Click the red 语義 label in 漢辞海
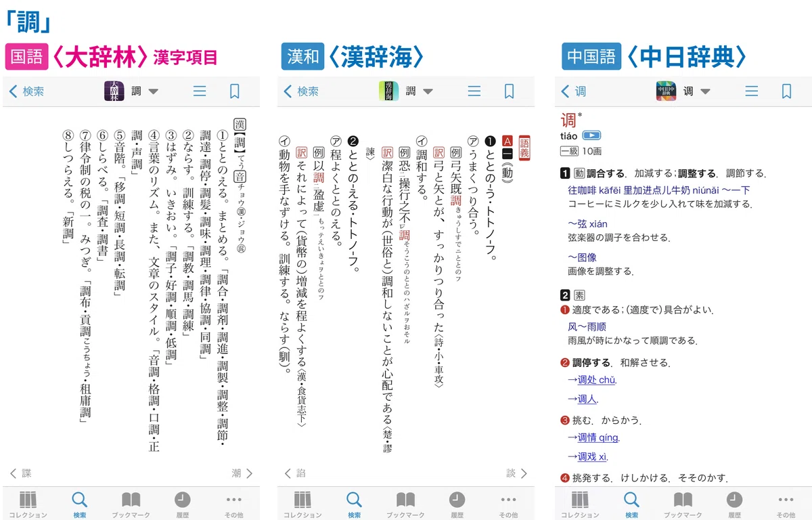 (x=524, y=148)
